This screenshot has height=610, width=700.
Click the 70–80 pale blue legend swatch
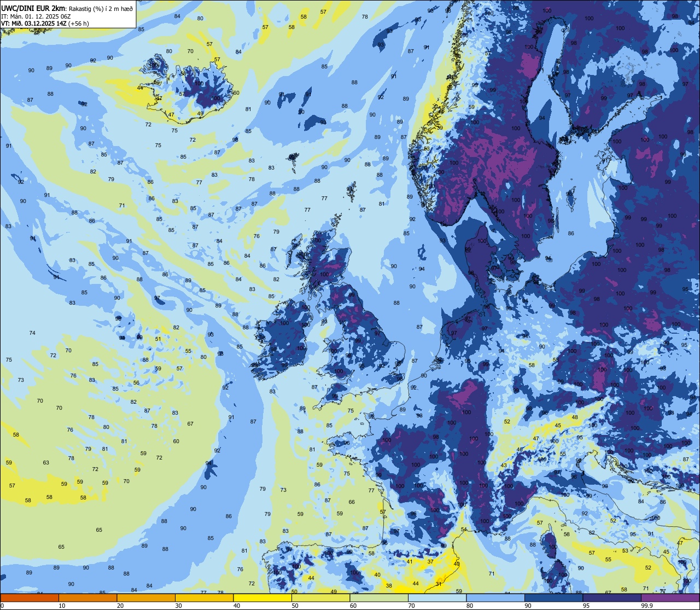coord(437,597)
